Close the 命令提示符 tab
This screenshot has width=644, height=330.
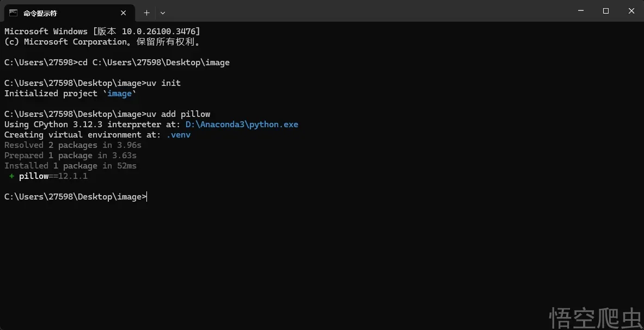pyautogui.click(x=125, y=13)
